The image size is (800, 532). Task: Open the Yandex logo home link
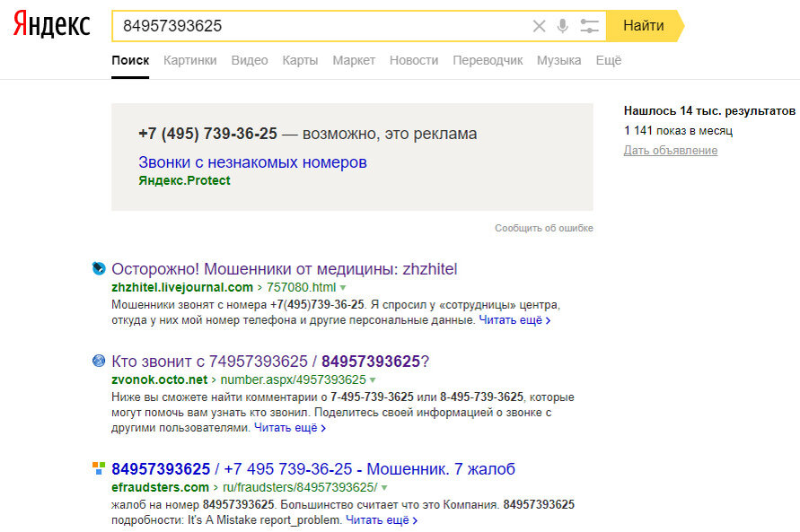(x=51, y=24)
